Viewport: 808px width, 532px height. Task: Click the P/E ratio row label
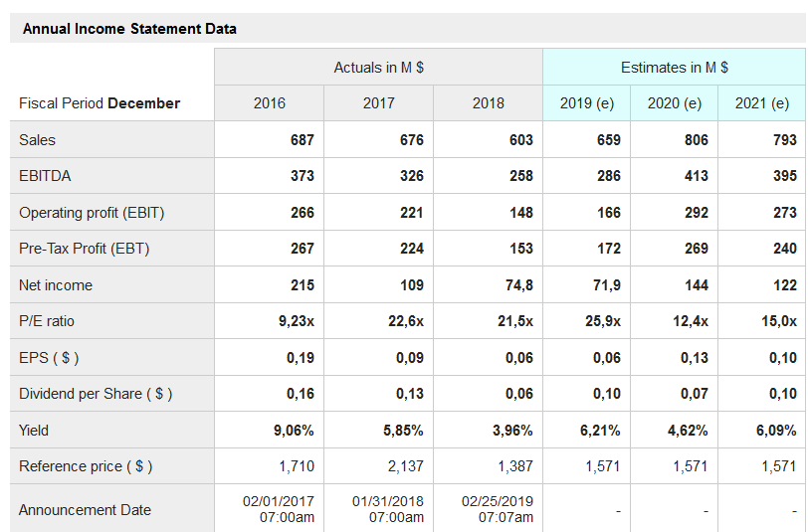[x=47, y=321]
